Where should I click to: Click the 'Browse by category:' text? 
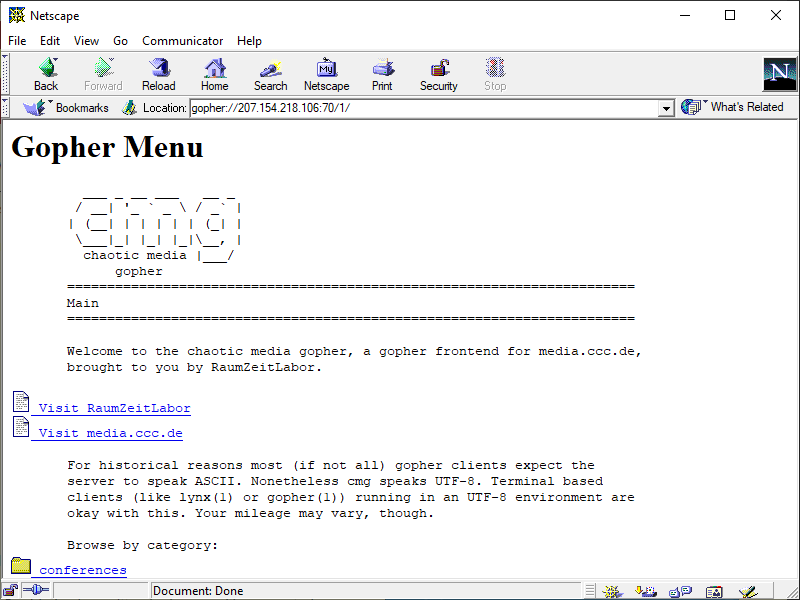click(142, 545)
